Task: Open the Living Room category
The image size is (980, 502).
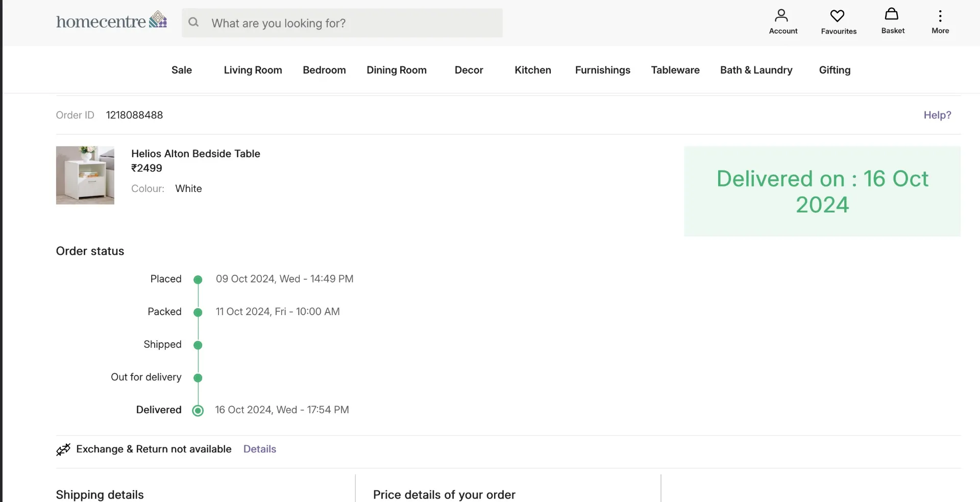Action: click(x=253, y=70)
